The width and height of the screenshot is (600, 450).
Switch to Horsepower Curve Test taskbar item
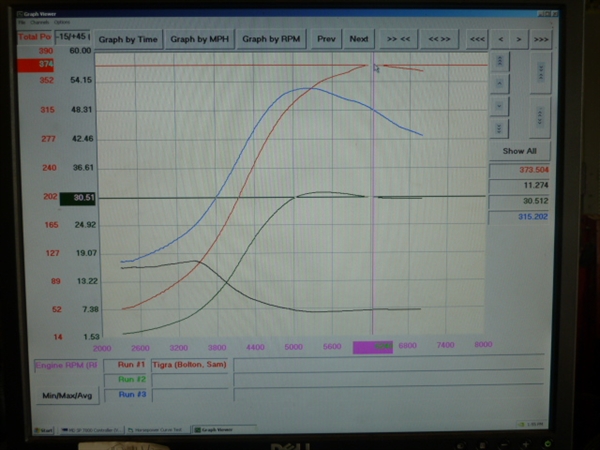158,430
